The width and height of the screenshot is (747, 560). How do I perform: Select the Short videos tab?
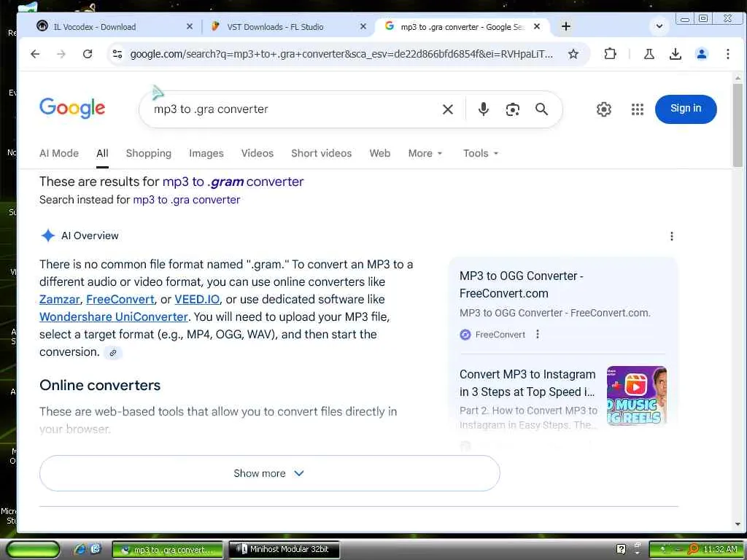tap(321, 153)
